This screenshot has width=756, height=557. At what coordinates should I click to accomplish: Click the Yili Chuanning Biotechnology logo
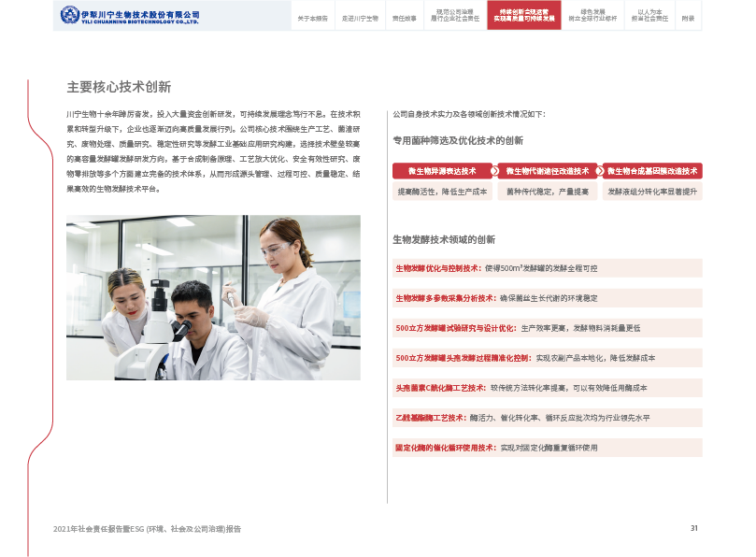tap(130, 16)
